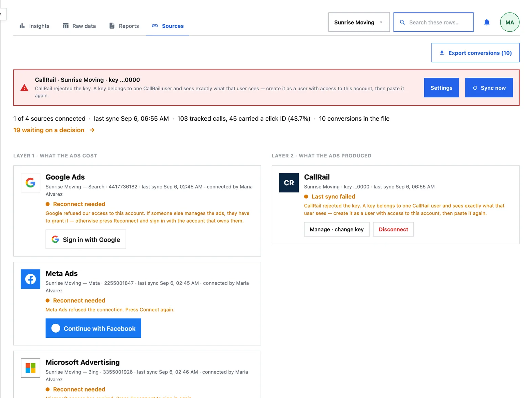Open the Reports tab
532x398 pixels.
click(x=124, y=26)
